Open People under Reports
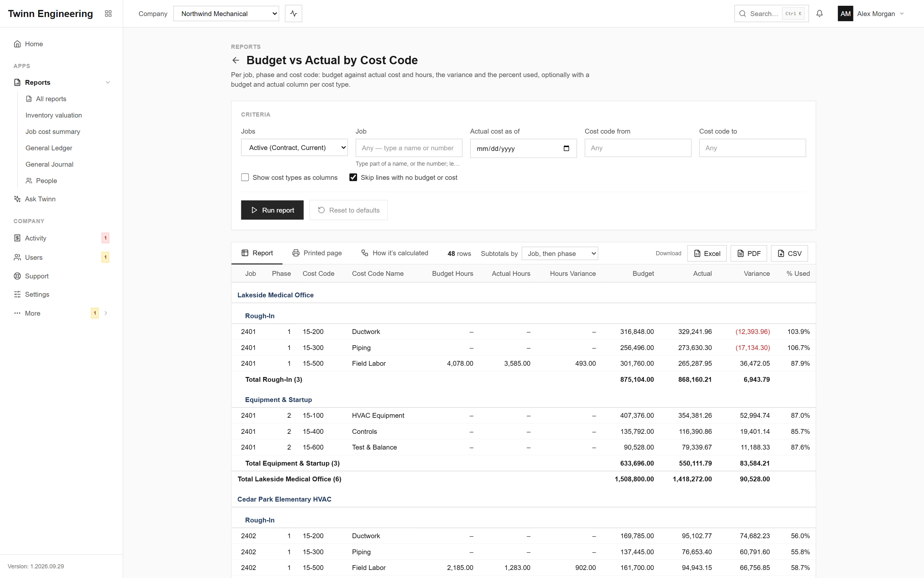Image resolution: width=924 pixels, height=578 pixels. click(46, 181)
